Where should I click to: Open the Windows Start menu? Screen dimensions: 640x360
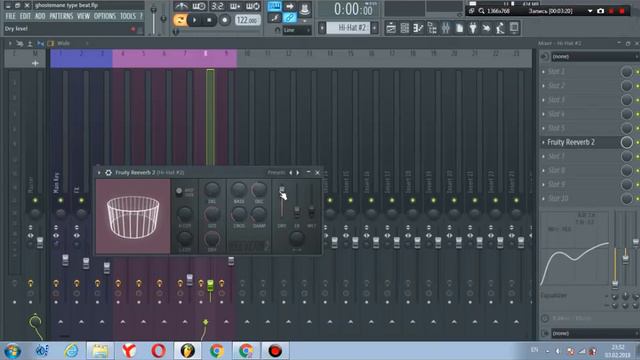point(12,351)
